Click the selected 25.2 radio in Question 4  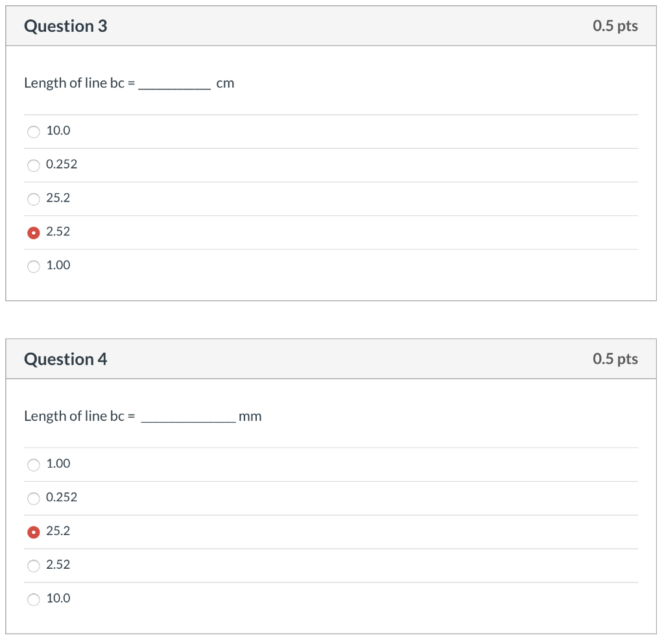[x=33, y=532]
